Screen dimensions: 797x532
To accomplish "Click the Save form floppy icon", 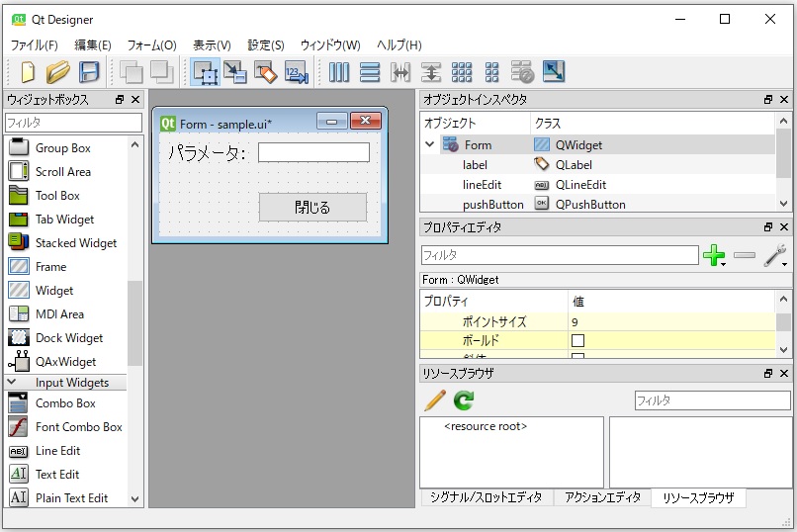I will click(x=89, y=71).
